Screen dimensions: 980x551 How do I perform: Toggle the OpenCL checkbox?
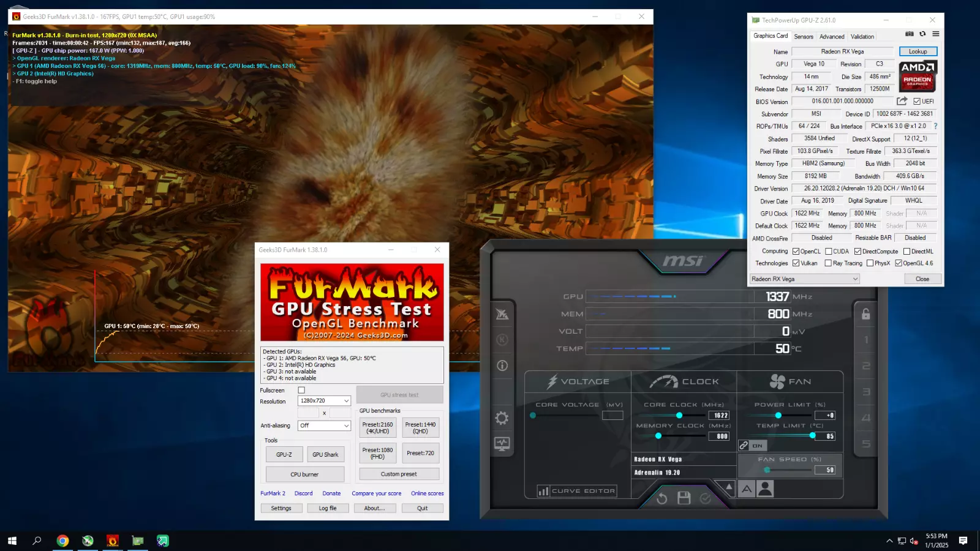[x=796, y=252]
